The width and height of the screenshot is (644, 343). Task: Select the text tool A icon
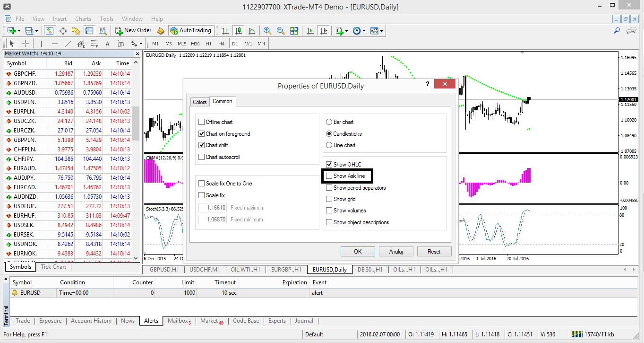pyautogui.click(x=107, y=44)
